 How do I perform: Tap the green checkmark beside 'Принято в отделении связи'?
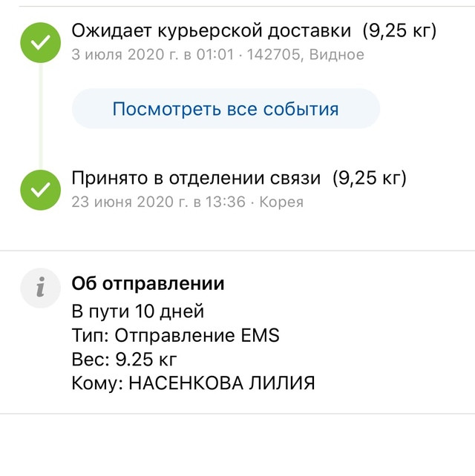(40, 190)
